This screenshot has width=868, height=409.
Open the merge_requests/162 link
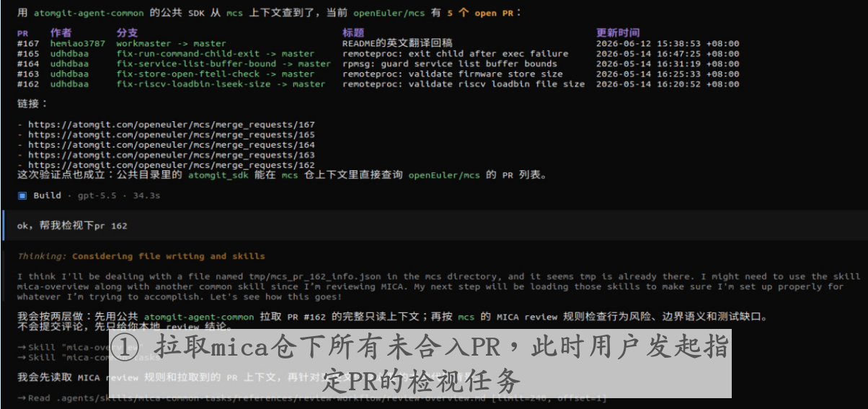tap(172, 164)
